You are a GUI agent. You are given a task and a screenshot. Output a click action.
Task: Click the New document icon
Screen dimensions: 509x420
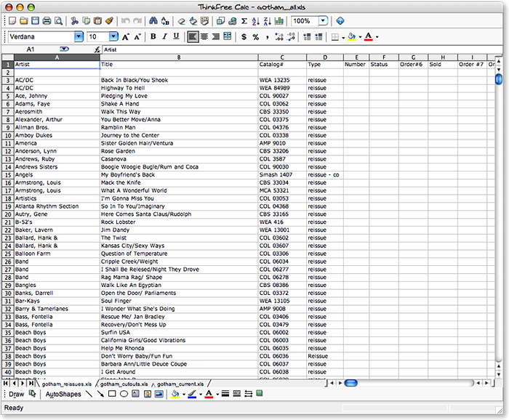point(12,21)
